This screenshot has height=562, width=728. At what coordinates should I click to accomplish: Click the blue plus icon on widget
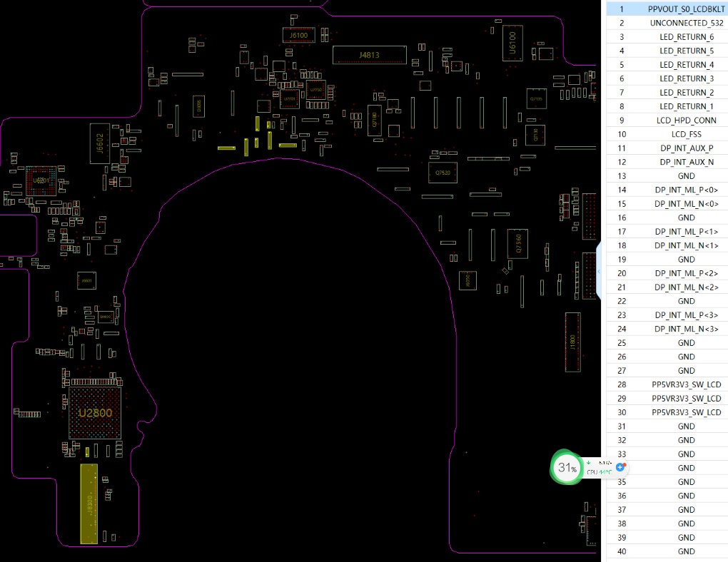620,466
